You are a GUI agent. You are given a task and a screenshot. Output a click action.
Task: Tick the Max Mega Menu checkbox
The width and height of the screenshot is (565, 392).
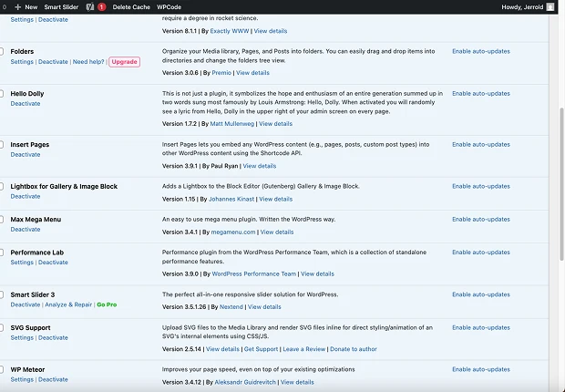click(x=1, y=220)
